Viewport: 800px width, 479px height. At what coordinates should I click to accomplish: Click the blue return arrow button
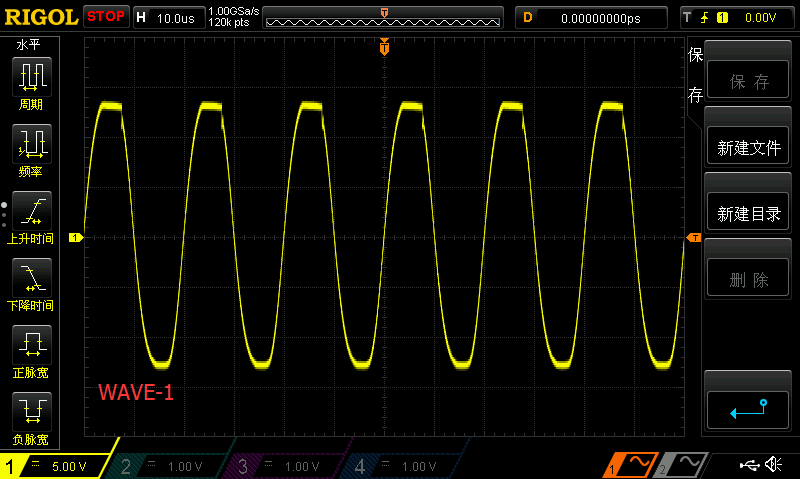click(x=748, y=410)
